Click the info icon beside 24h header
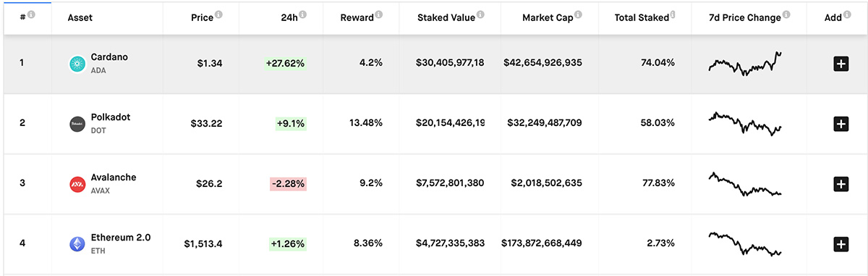This screenshot has height=276, width=868. coord(302,14)
